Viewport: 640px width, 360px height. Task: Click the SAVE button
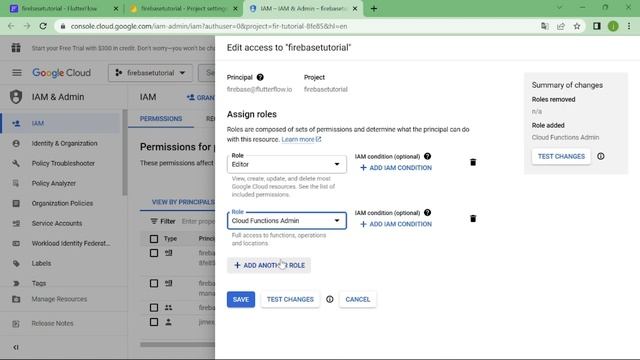pos(241,300)
